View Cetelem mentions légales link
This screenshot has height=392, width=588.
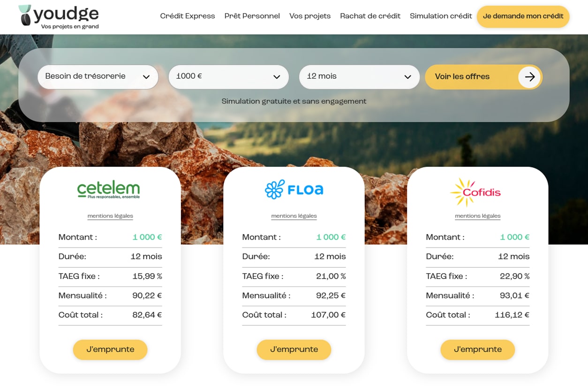110,216
